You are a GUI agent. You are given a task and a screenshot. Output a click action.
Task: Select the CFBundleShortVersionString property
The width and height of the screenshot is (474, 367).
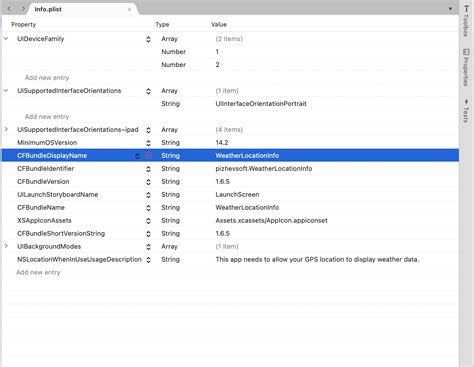click(61, 233)
